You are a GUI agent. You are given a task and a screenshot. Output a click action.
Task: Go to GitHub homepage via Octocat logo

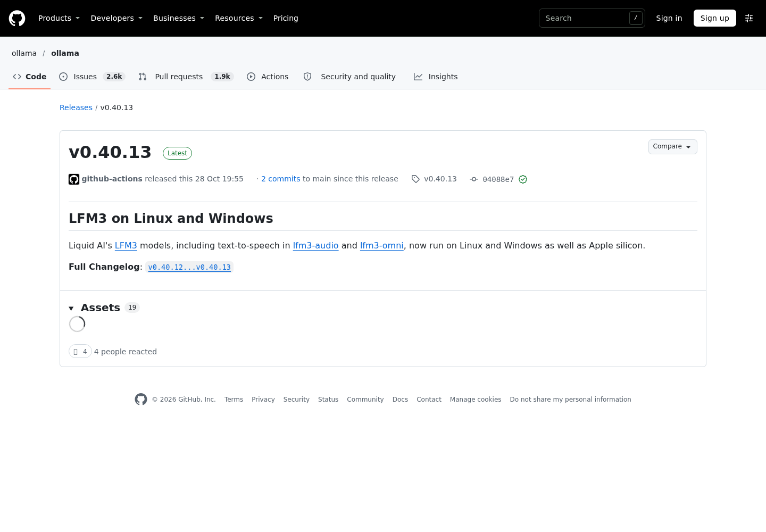(x=17, y=18)
